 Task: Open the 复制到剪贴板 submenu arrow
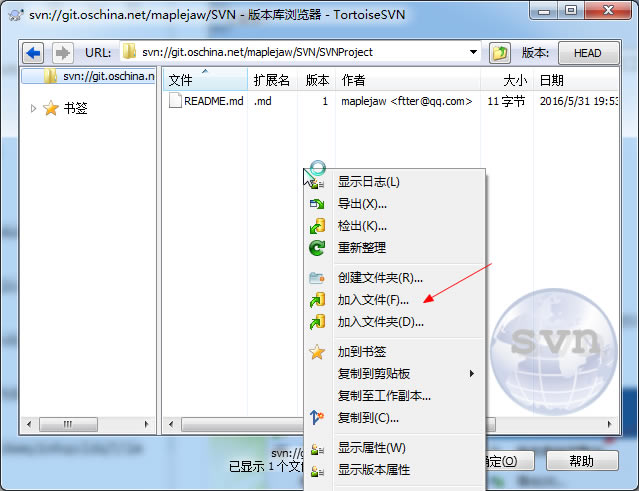(472, 374)
